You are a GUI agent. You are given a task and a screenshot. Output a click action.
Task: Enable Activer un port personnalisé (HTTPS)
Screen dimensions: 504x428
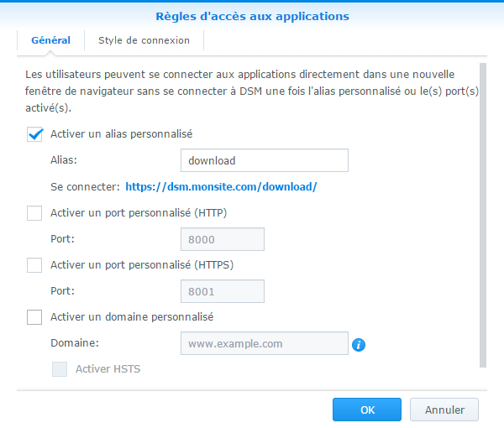tap(34, 265)
